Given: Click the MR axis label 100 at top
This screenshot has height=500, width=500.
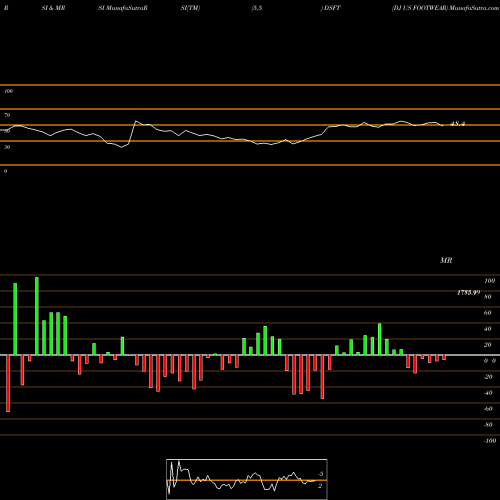Looking at the screenshot, I should pyautogui.click(x=489, y=281).
